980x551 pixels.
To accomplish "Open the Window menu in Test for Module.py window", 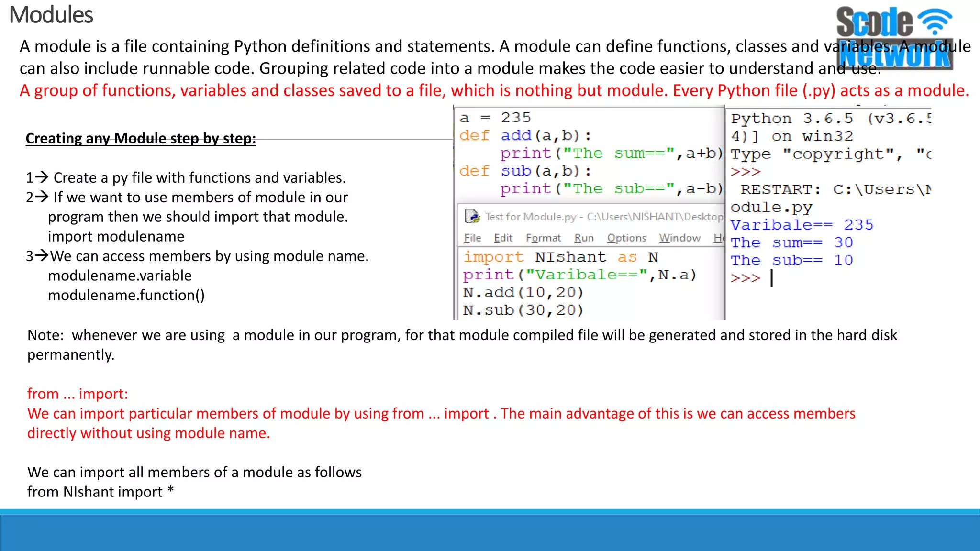I will (x=679, y=238).
